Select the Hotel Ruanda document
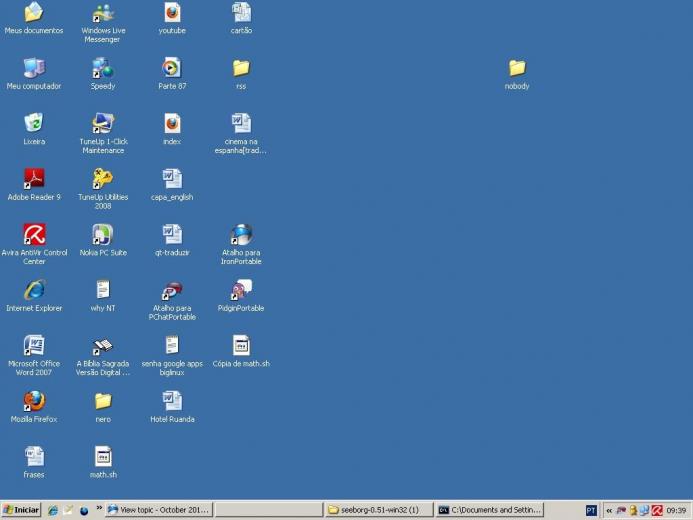 [172, 401]
